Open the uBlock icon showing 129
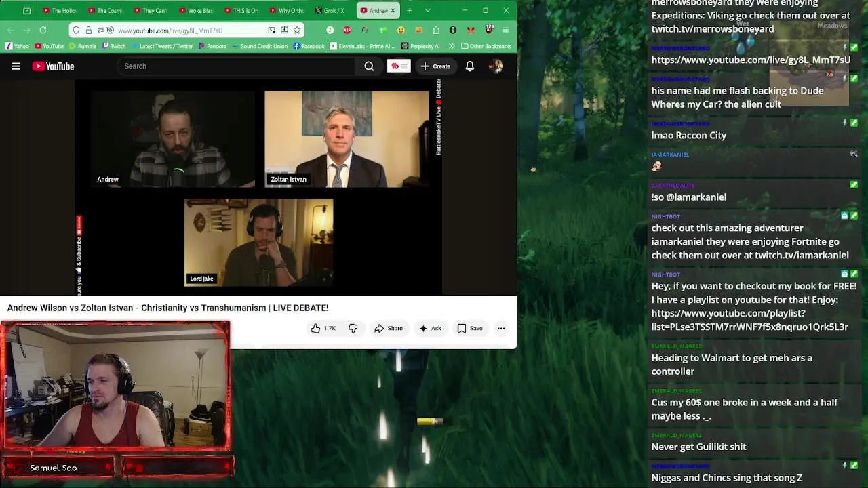The image size is (868, 488). 489,29
